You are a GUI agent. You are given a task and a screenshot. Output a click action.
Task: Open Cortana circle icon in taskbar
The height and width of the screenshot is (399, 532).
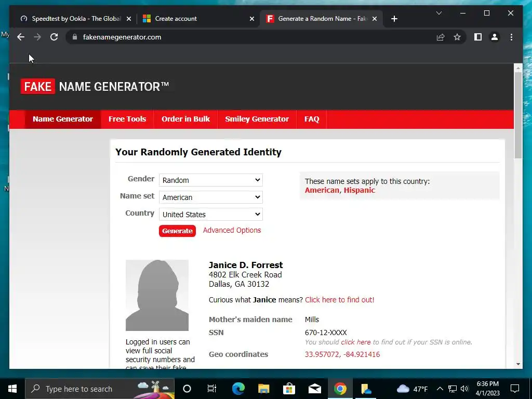187,389
